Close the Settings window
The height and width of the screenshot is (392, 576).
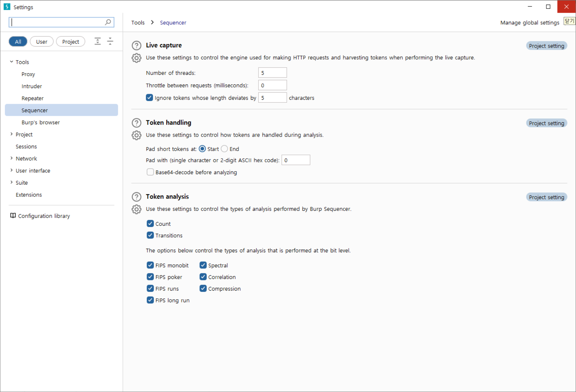pos(566,7)
